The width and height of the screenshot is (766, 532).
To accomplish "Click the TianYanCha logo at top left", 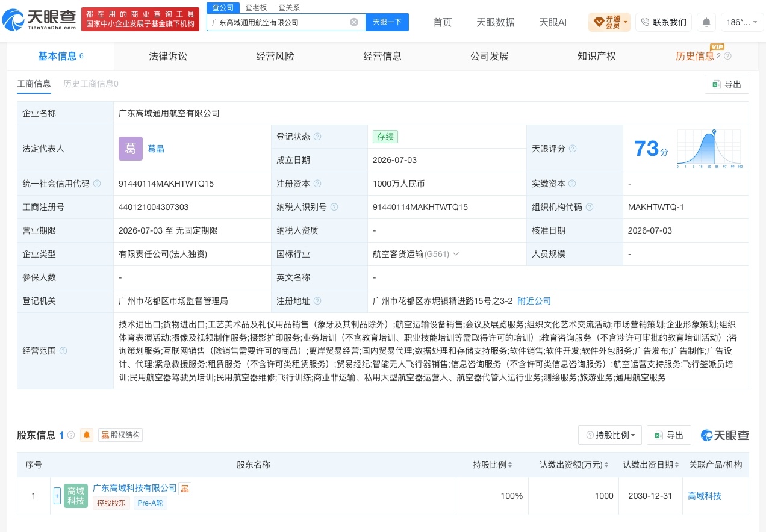I will point(40,19).
